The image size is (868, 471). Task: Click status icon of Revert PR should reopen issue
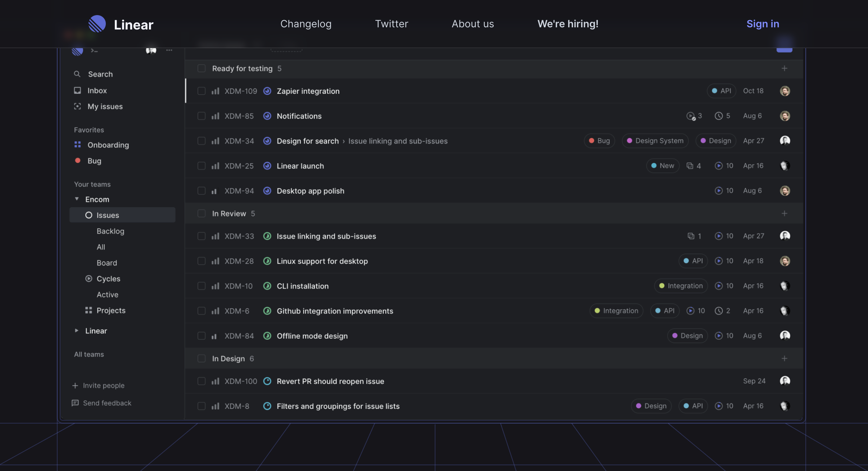click(x=267, y=381)
